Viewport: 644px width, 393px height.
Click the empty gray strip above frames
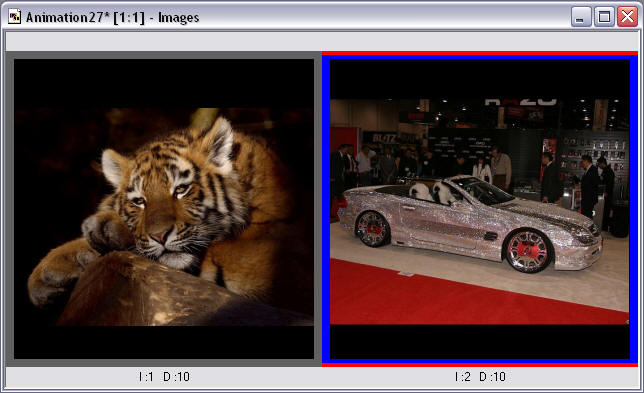point(322,41)
